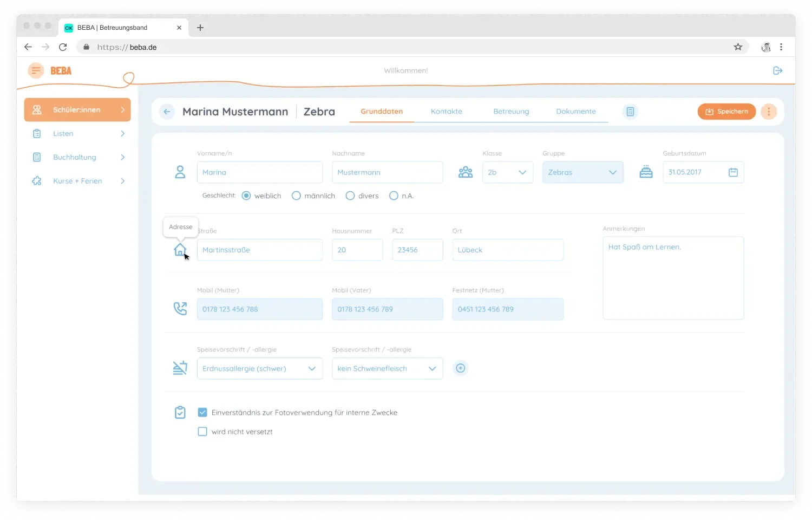Click the Mobil (Mutter) phone field
812x520 pixels.
pyautogui.click(x=260, y=309)
